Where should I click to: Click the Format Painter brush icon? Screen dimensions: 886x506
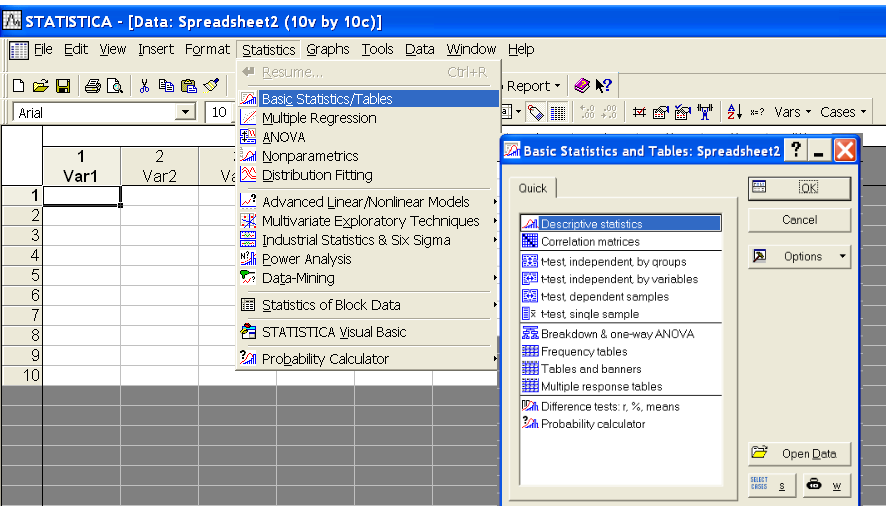click(211, 86)
